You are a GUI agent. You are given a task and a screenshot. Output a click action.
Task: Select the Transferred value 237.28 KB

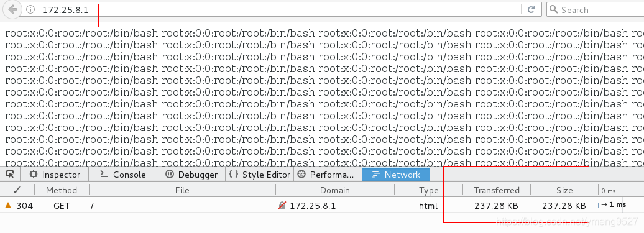(x=496, y=206)
